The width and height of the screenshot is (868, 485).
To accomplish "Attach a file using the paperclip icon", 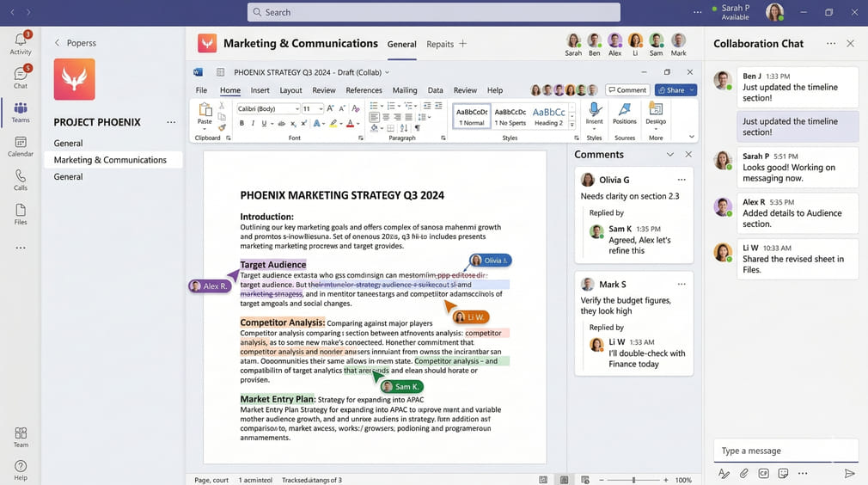I will point(743,473).
